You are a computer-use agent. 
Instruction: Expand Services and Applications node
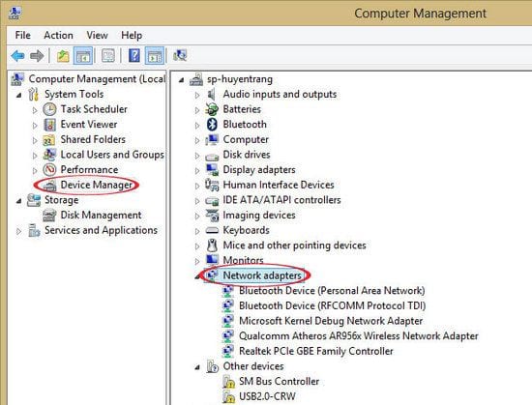[x=18, y=231]
